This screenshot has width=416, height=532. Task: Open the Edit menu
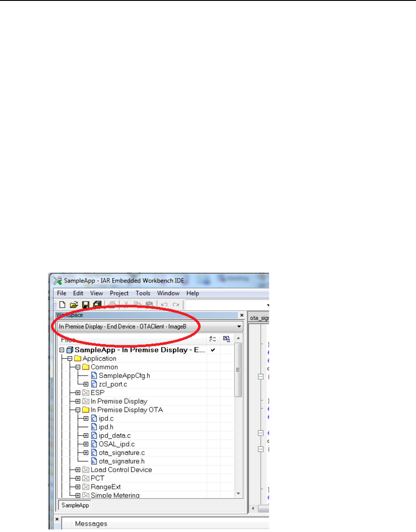pos(78,293)
